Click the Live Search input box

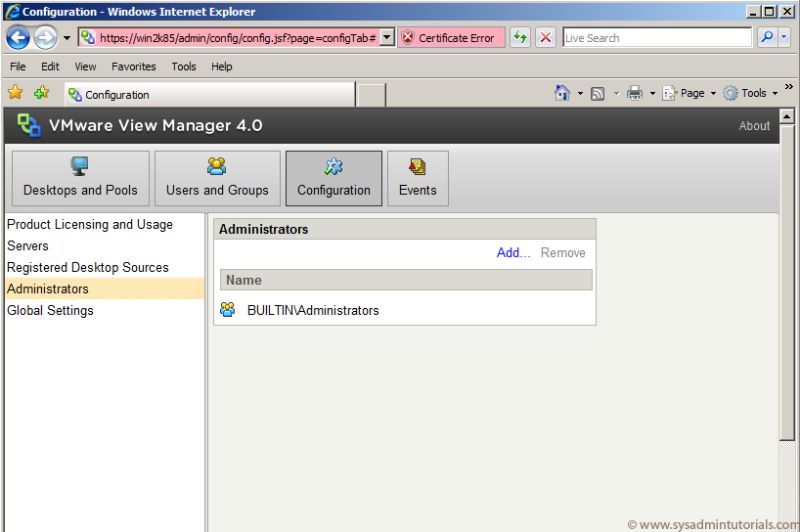click(x=657, y=38)
